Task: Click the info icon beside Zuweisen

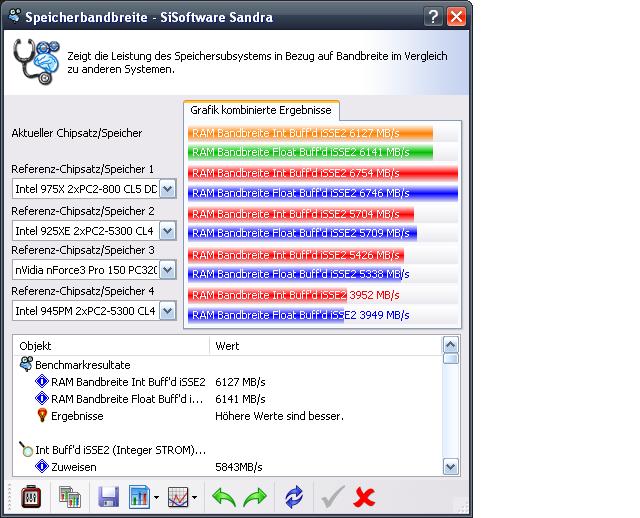Action: point(42,466)
